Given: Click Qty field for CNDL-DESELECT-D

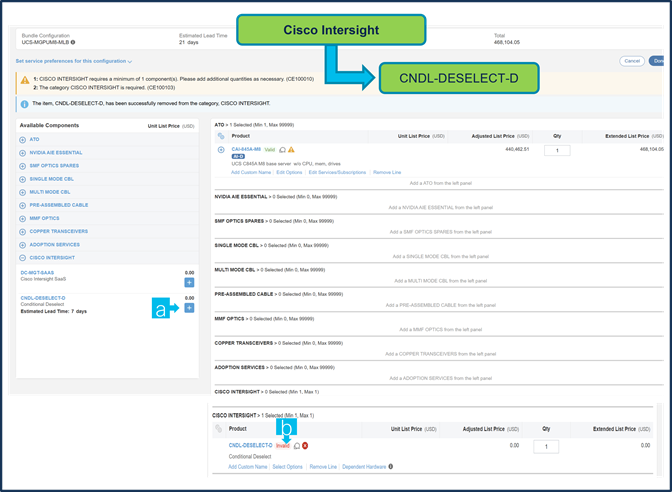Looking at the screenshot, I should (x=546, y=447).
